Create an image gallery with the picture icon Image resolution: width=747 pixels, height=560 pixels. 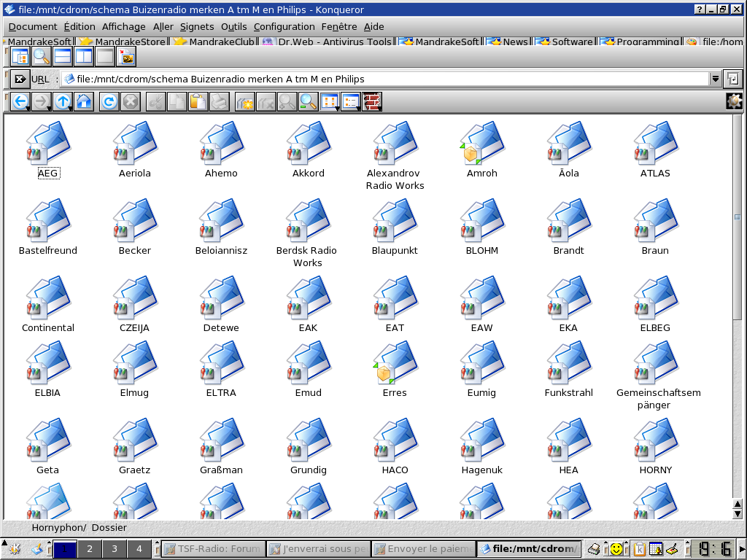126,57
